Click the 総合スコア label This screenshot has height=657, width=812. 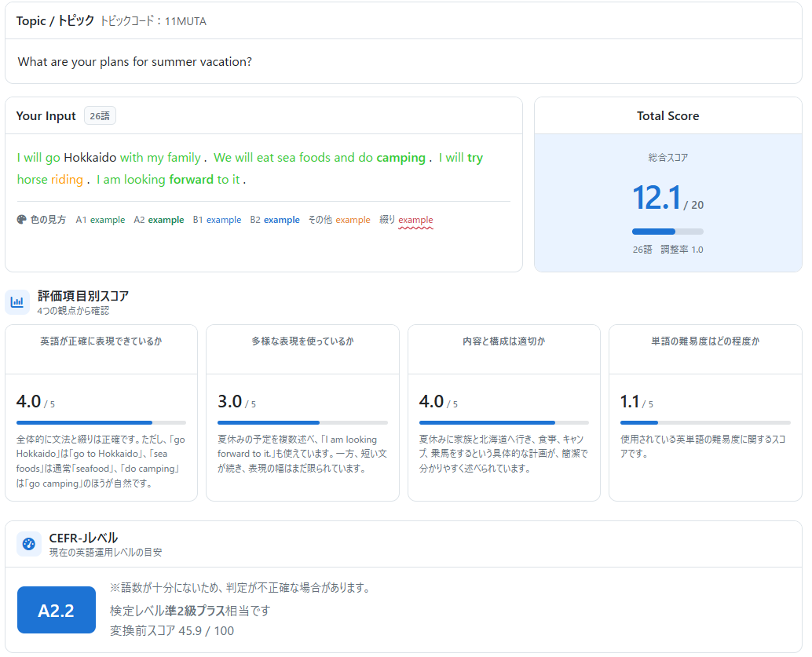pos(668,158)
